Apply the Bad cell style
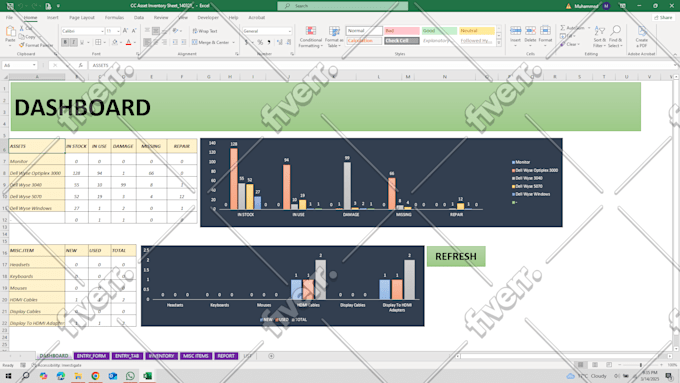This screenshot has height=383, width=680. pyautogui.click(x=402, y=31)
